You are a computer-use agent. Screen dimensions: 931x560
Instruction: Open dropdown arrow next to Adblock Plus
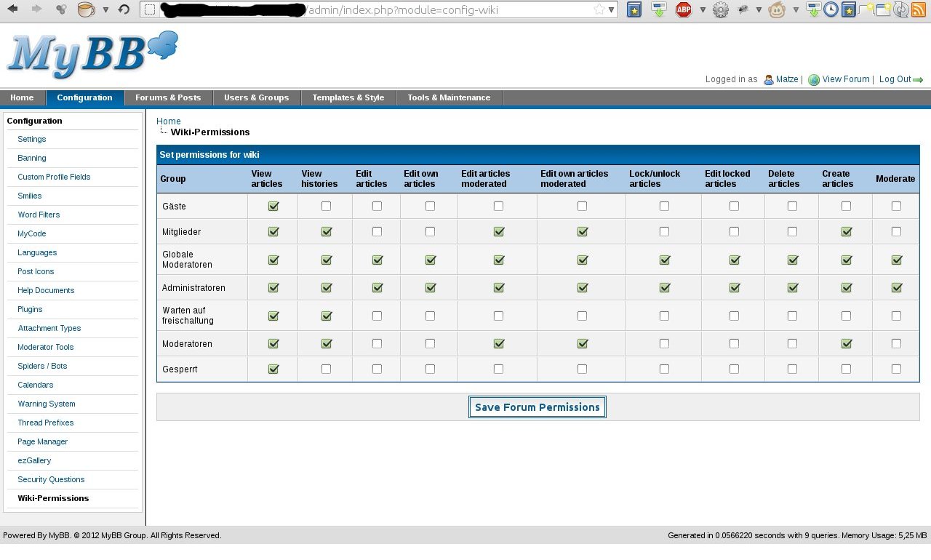tap(703, 10)
